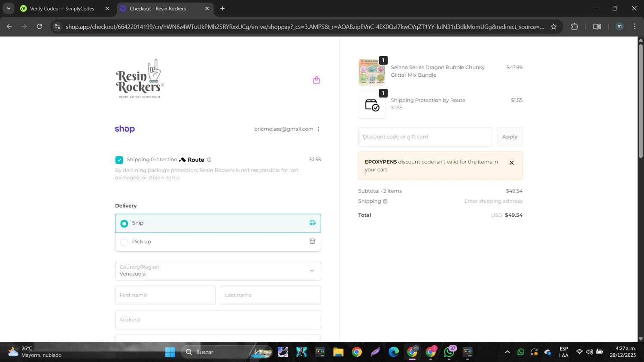
Task: Focus the Address field
Action: click(x=218, y=320)
